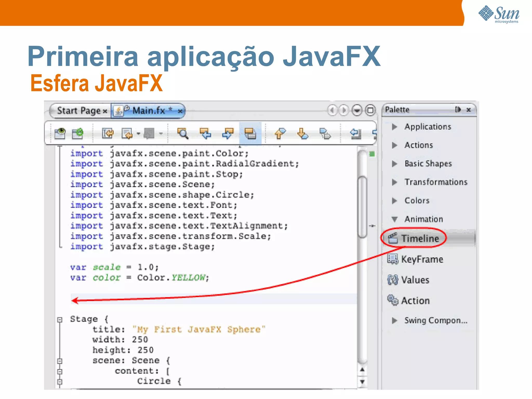Select the Timeline palette item
This screenshot has width=532, height=399.
[429, 238]
